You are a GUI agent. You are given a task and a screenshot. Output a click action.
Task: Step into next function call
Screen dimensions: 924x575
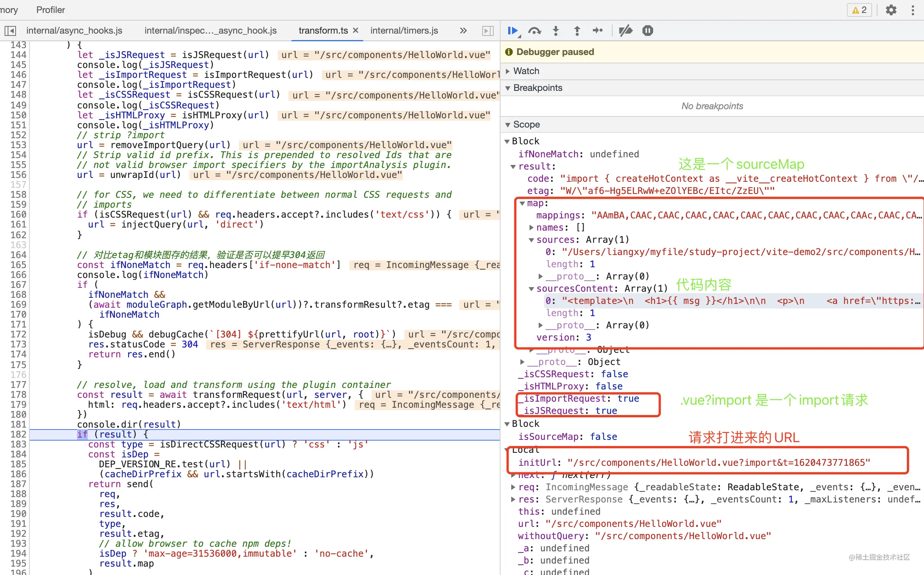(x=556, y=31)
